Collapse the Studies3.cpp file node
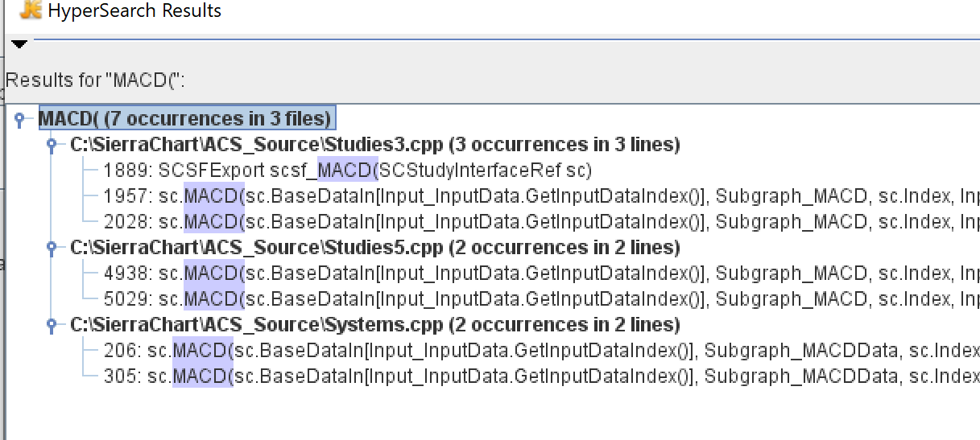The height and width of the screenshot is (440, 980). click(x=52, y=146)
